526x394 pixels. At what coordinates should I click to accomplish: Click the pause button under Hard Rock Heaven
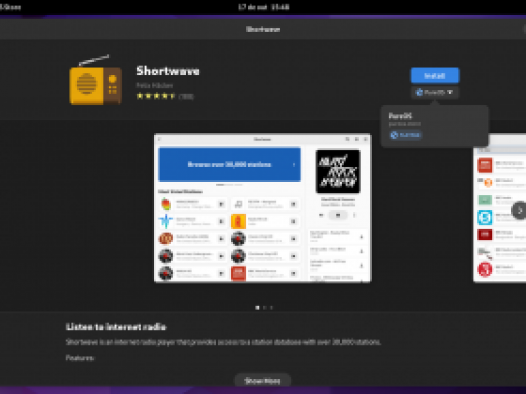[x=338, y=215]
